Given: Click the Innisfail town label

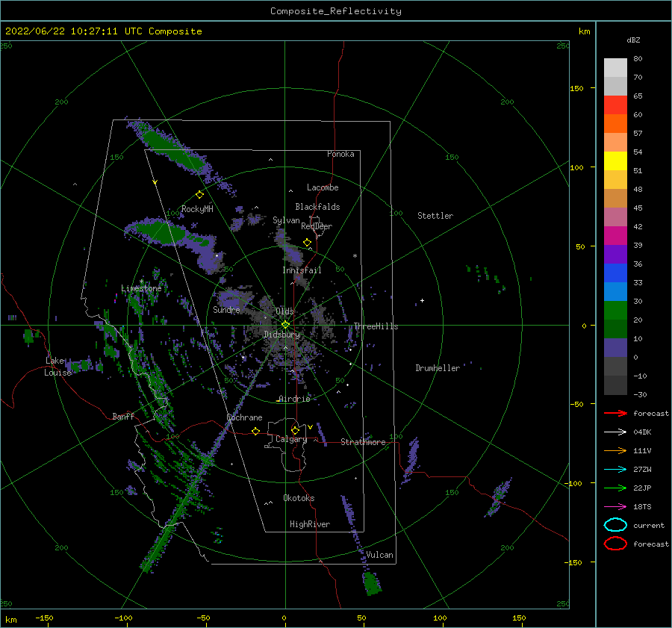Looking at the screenshot, I should tap(302, 270).
